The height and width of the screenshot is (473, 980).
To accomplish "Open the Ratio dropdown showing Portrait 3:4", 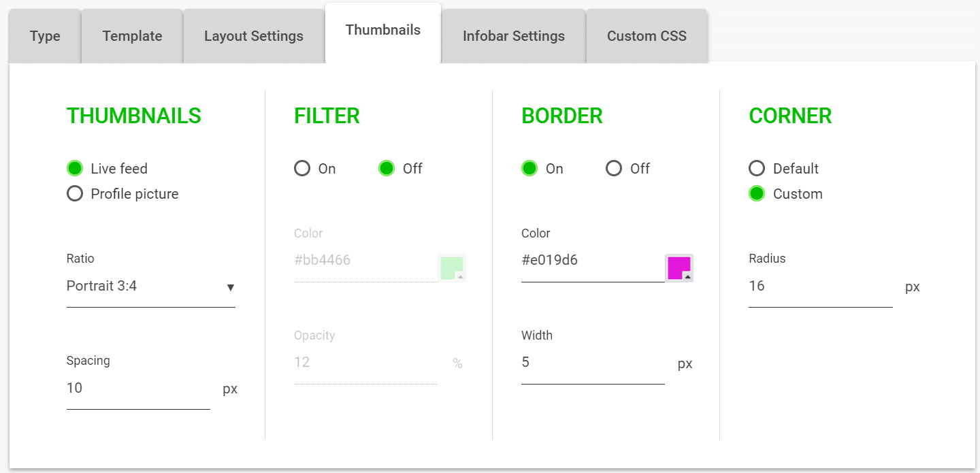I will 150,286.
